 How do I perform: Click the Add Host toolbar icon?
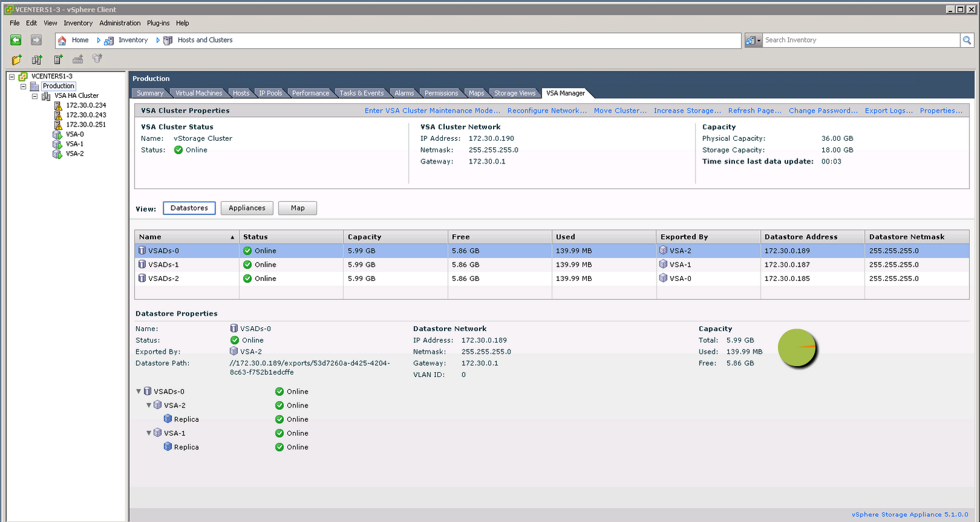pyautogui.click(x=58, y=59)
